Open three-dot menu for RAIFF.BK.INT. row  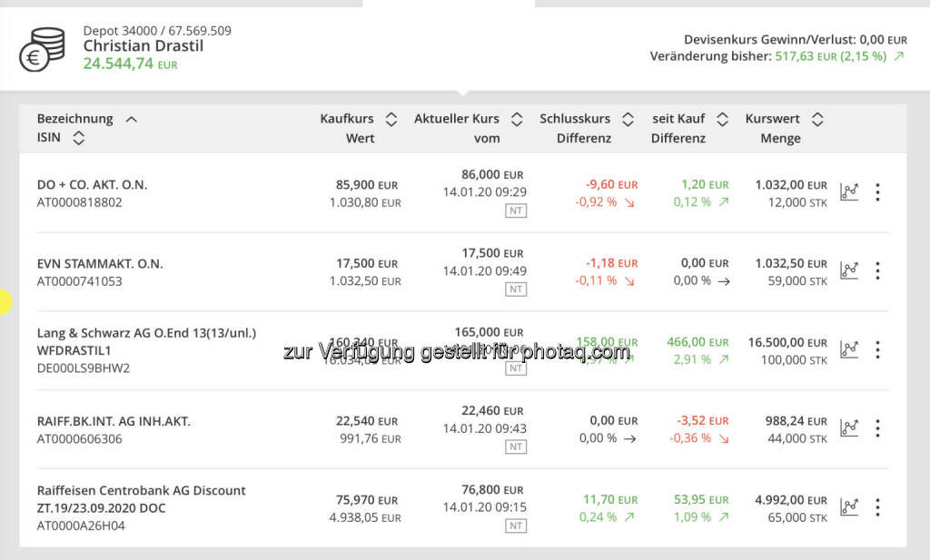[877, 427]
